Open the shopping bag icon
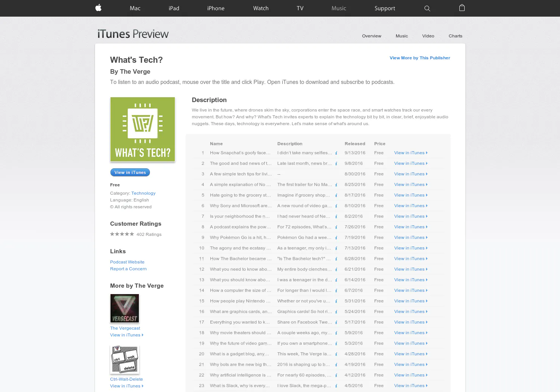This screenshot has width=560, height=392. click(x=462, y=8)
